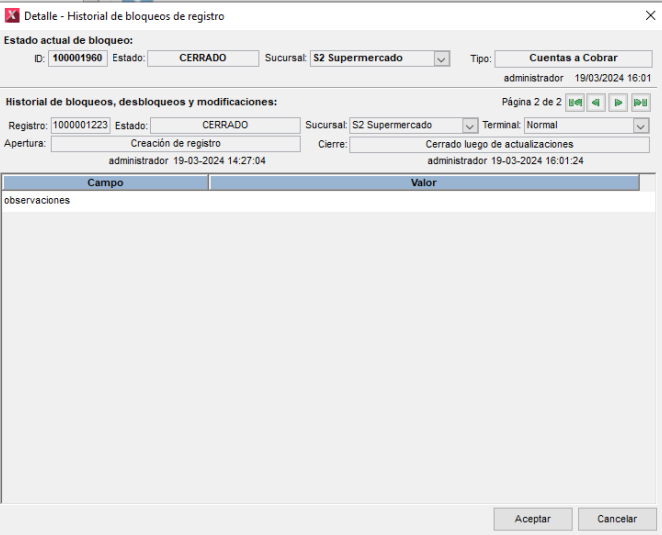Go to first history page
This screenshot has height=535, width=662.
pyautogui.click(x=575, y=102)
